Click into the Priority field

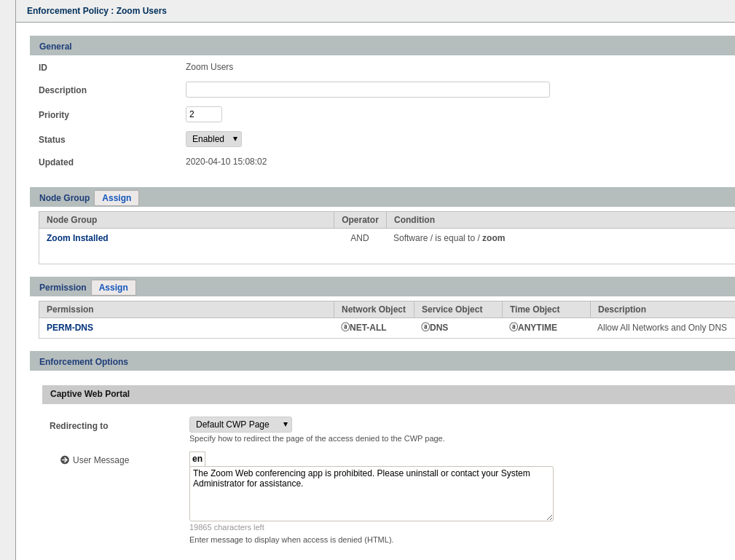point(203,114)
